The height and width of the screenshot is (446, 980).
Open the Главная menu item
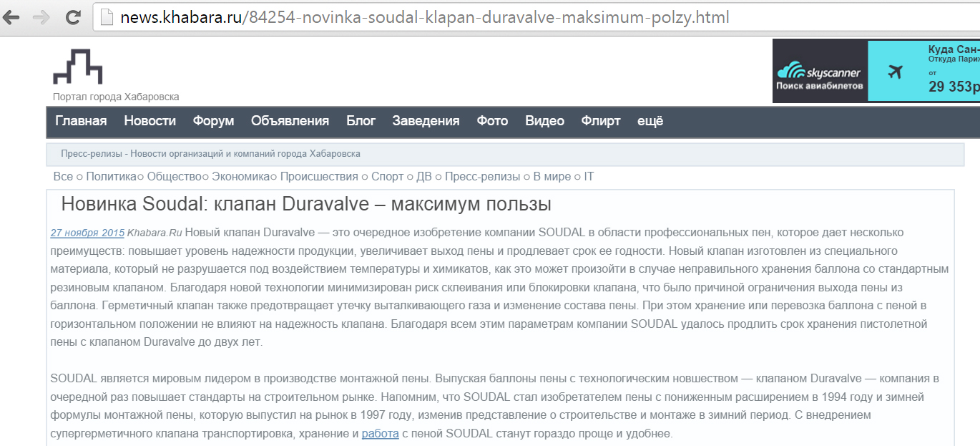point(81,121)
